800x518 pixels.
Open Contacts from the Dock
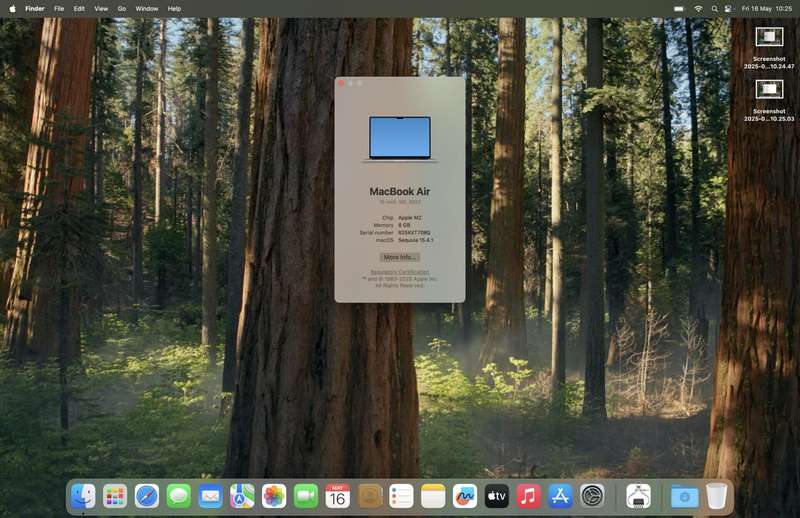369,496
